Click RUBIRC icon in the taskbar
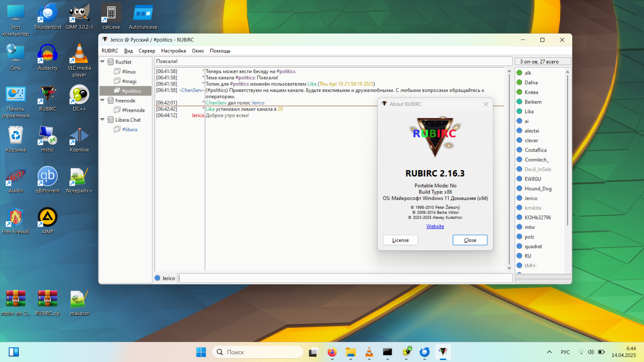 (443, 352)
